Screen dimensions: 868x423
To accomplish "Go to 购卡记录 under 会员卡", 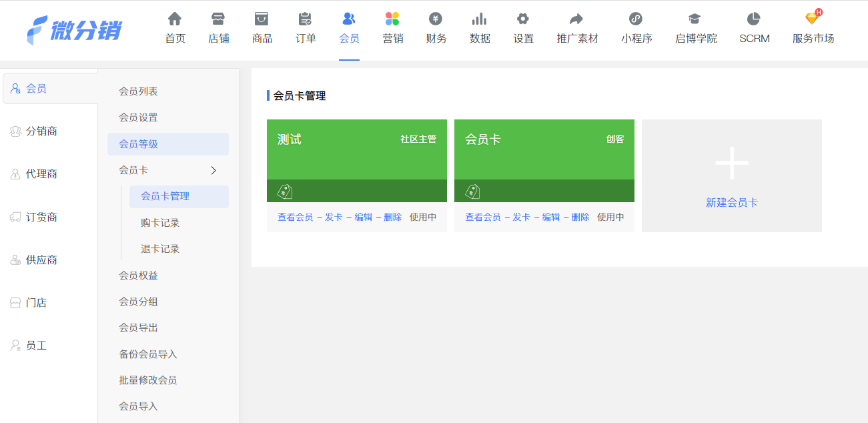I will click(x=160, y=223).
